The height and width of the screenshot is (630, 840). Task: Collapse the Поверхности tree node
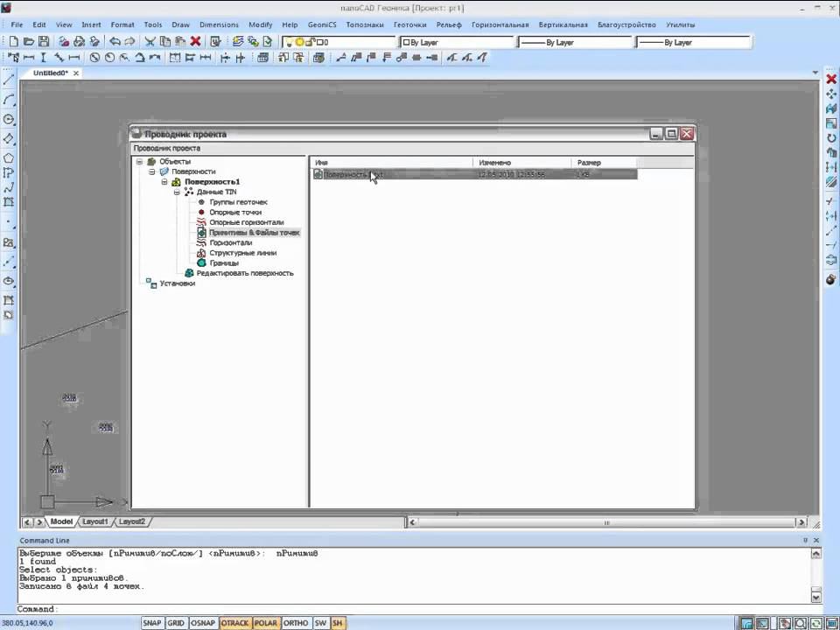152,172
